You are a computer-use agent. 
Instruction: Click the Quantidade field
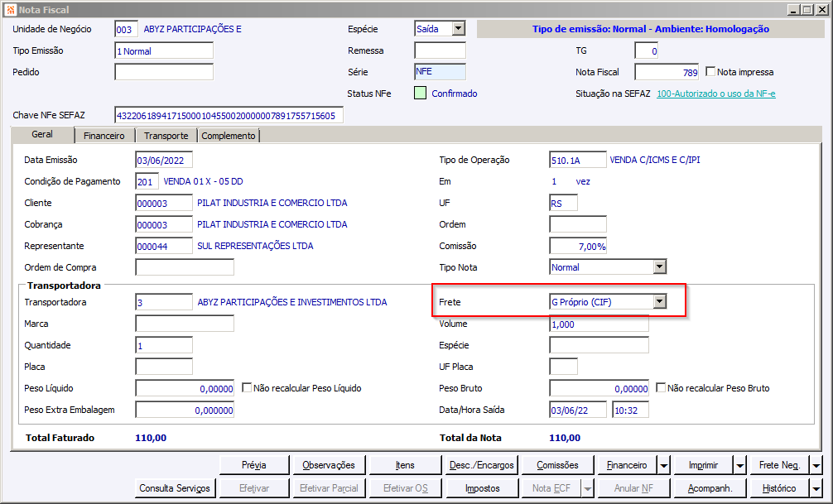pyautogui.click(x=164, y=345)
